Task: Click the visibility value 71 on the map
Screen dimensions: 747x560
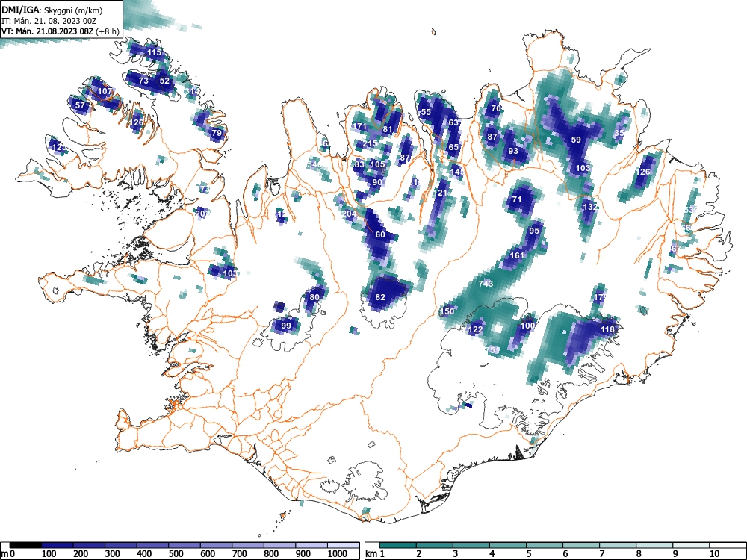Action: (517, 199)
